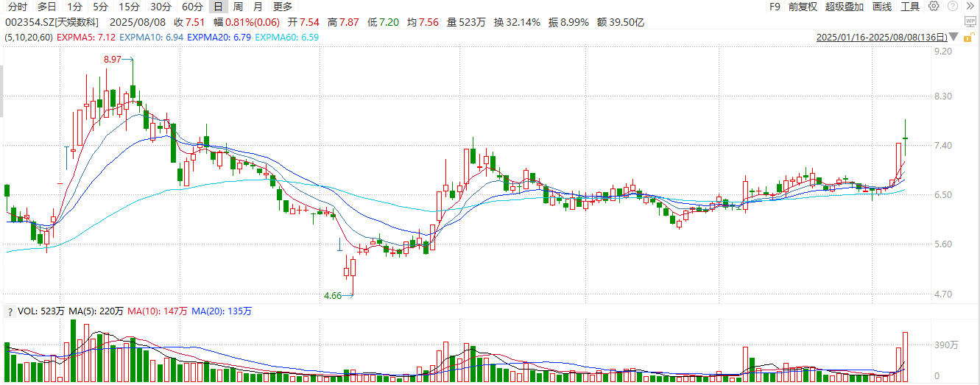Select the 日 daily period tab
980x385 pixels.
point(218,7)
